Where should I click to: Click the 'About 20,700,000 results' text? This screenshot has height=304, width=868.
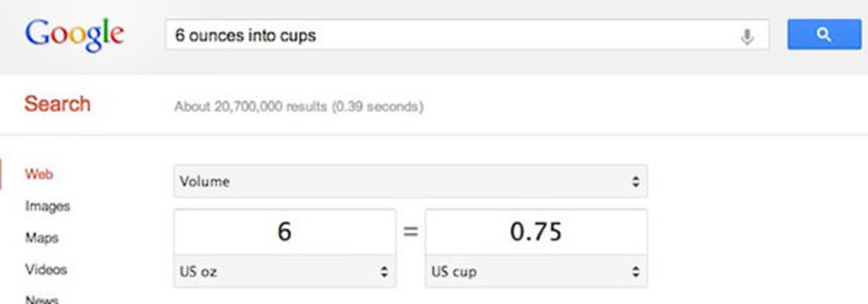pos(299,107)
